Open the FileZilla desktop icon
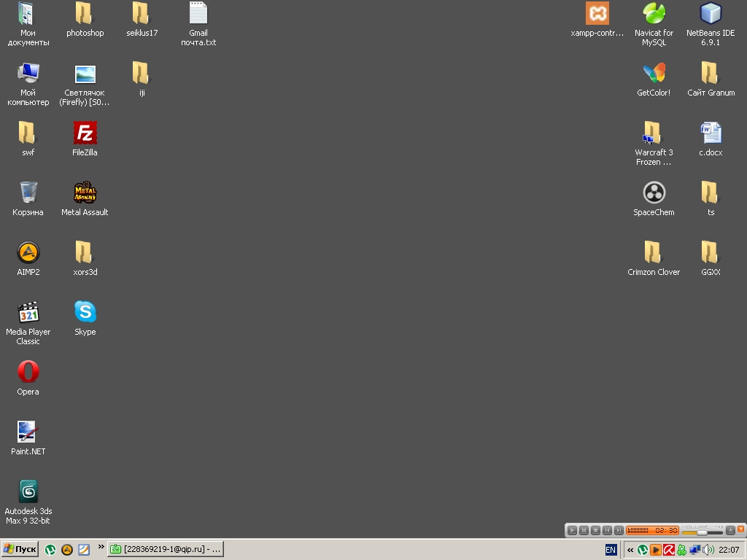 coord(85,133)
